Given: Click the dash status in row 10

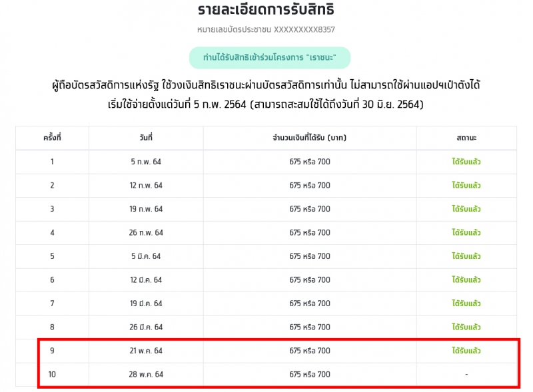Looking at the screenshot, I should pos(466,374).
